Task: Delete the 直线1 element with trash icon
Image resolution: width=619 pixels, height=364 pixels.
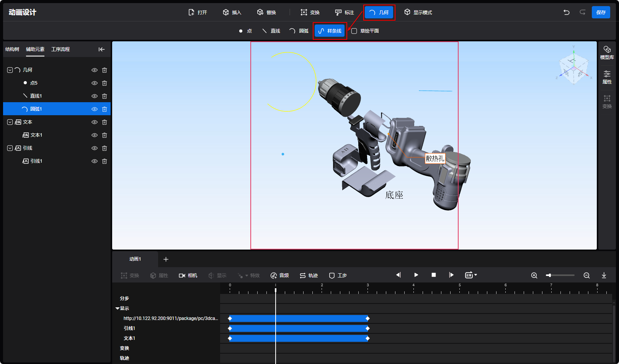Action: (x=105, y=96)
